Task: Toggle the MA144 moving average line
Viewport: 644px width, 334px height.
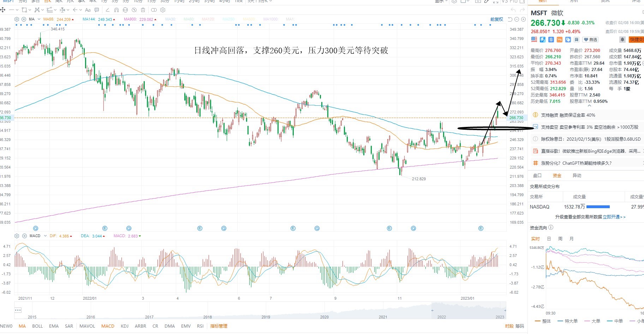Action: tap(99, 19)
